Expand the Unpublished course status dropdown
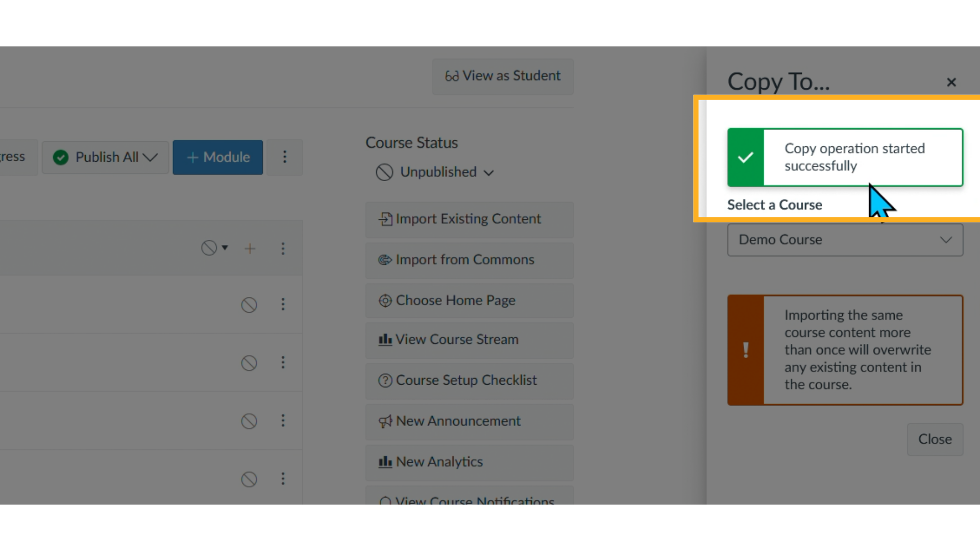This screenshot has width=980, height=551. [x=488, y=172]
